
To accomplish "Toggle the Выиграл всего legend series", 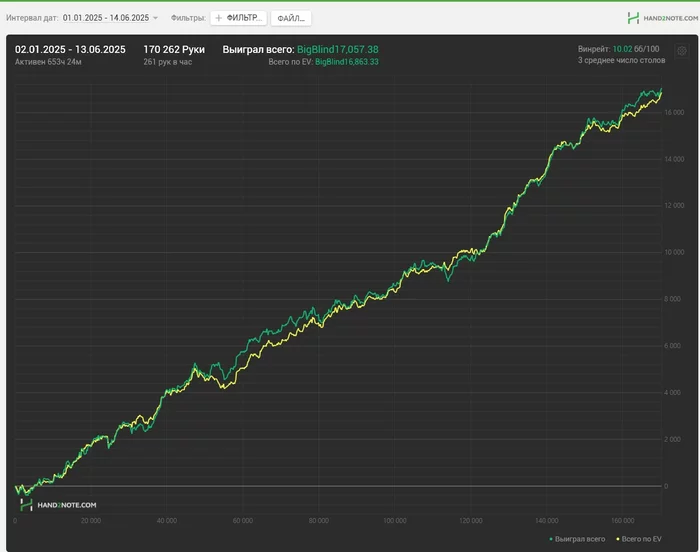I will tap(577, 539).
